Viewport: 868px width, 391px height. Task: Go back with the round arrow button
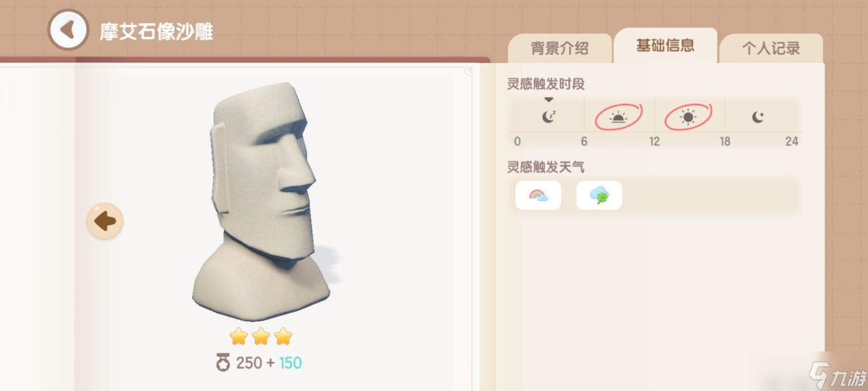[68, 30]
